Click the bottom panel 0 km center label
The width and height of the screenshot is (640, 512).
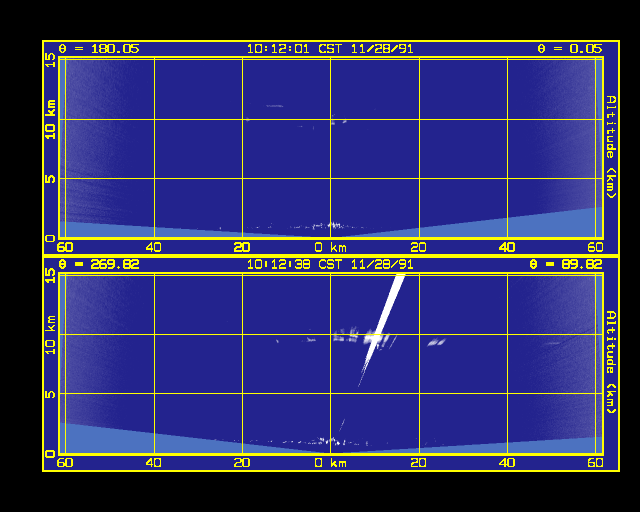coord(331,463)
